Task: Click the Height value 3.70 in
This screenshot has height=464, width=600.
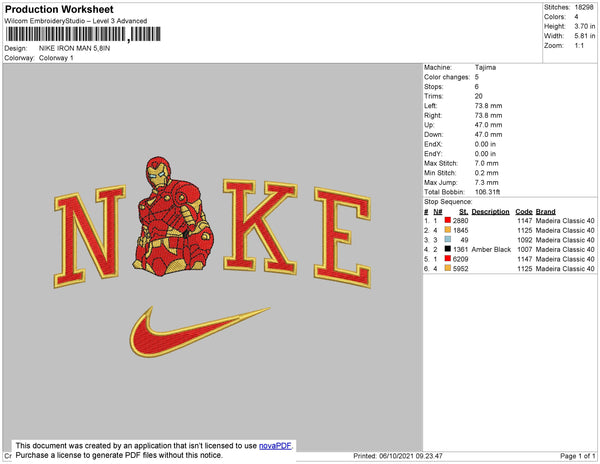Action: pyautogui.click(x=585, y=26)
